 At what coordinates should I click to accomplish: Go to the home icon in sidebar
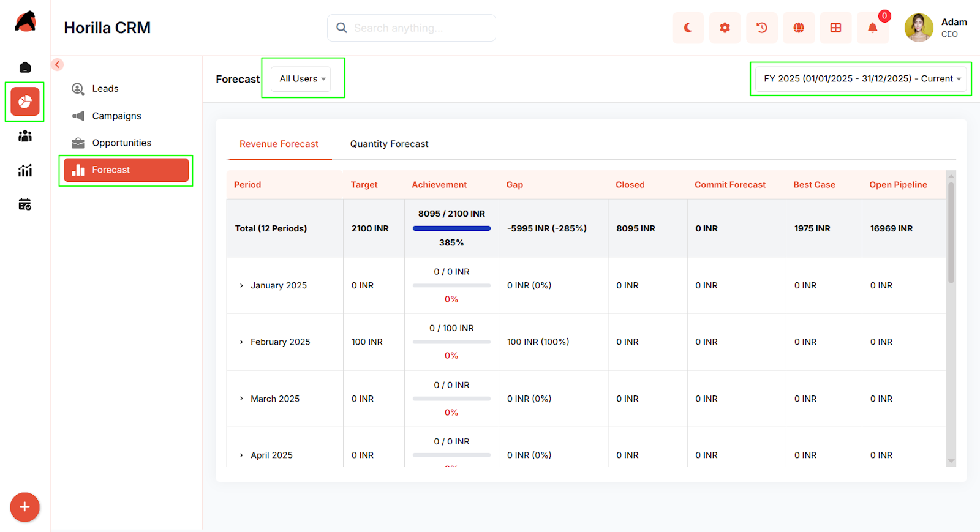click(x=25, y=67)
